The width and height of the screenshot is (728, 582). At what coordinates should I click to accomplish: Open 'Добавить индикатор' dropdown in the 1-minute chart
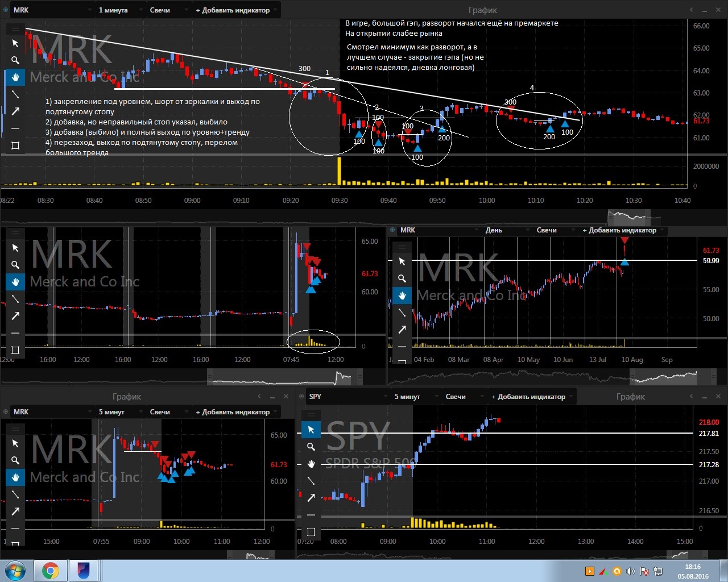pyautogui.click(x=237, y=10)
